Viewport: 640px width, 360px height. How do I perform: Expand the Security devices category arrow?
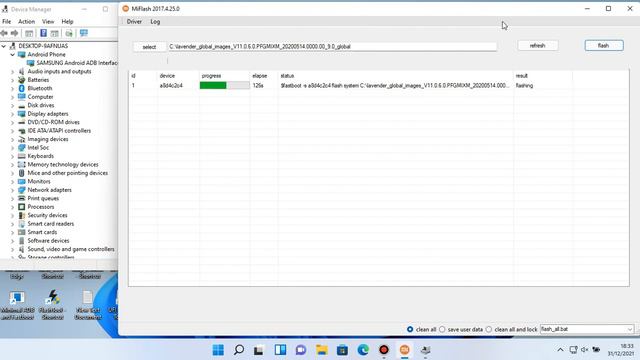tap(13, 215)
